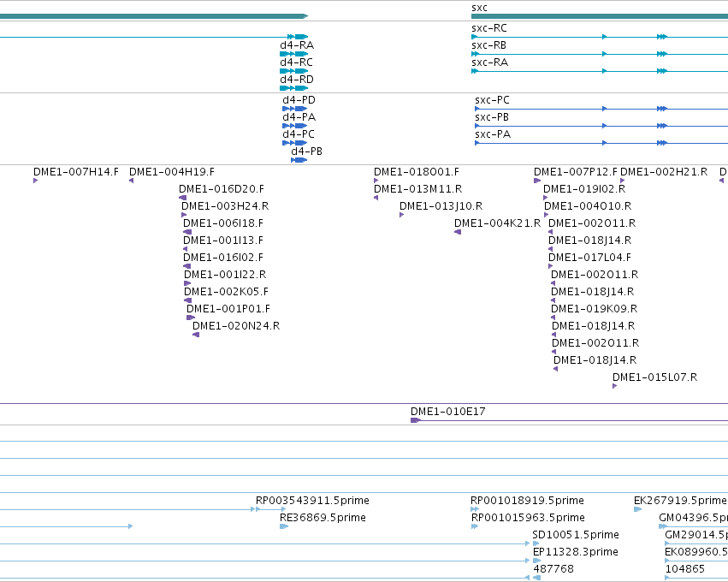
Task: Select the 104865 feature label
Action: pyautogui.click(x=685, y=569)
